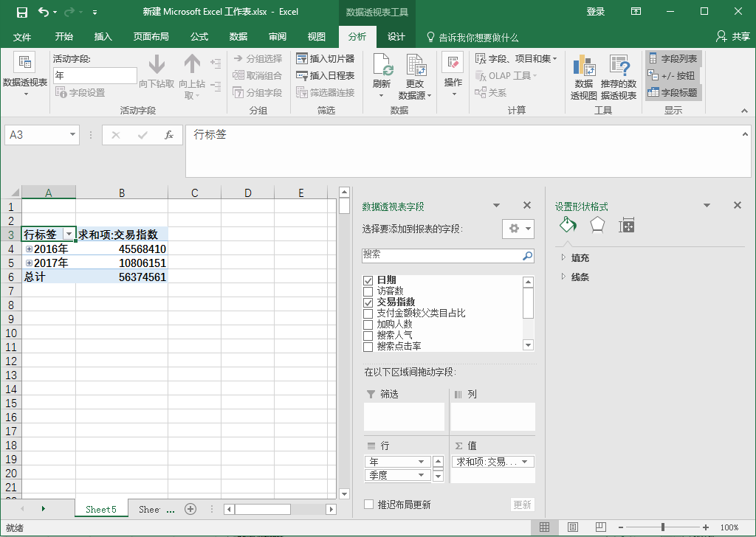
Task: Click 推荐的数据透视表 icon
Action: coord(619,69)
